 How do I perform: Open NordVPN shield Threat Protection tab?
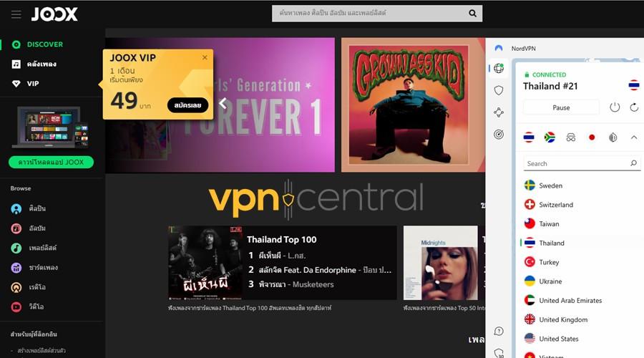(499, 90)
